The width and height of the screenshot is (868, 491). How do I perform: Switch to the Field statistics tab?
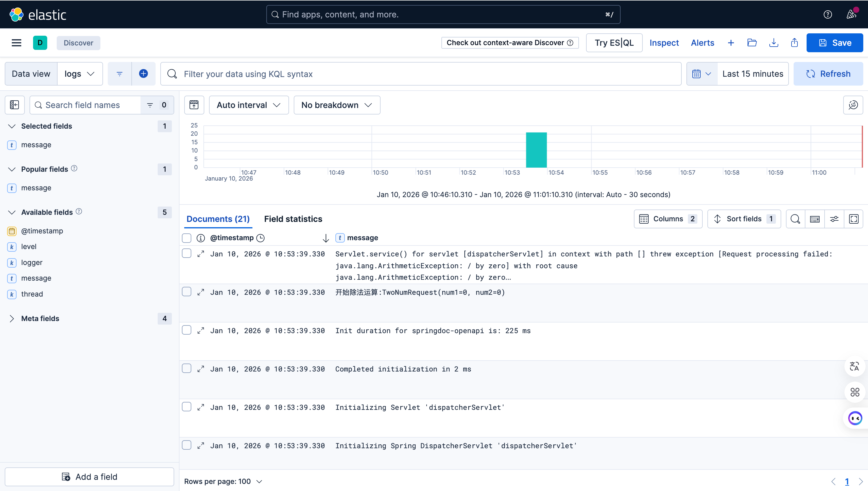click(293, 219)
